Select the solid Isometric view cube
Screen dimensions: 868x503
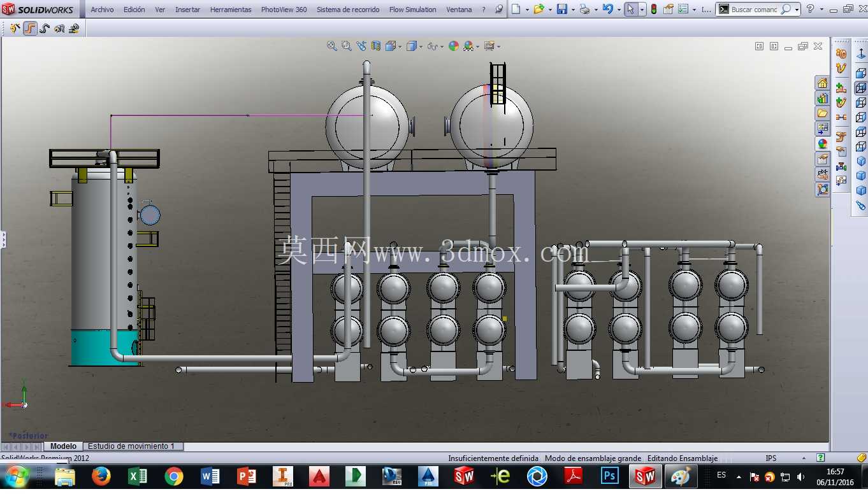pyautogui.click(x=861, y=161)
